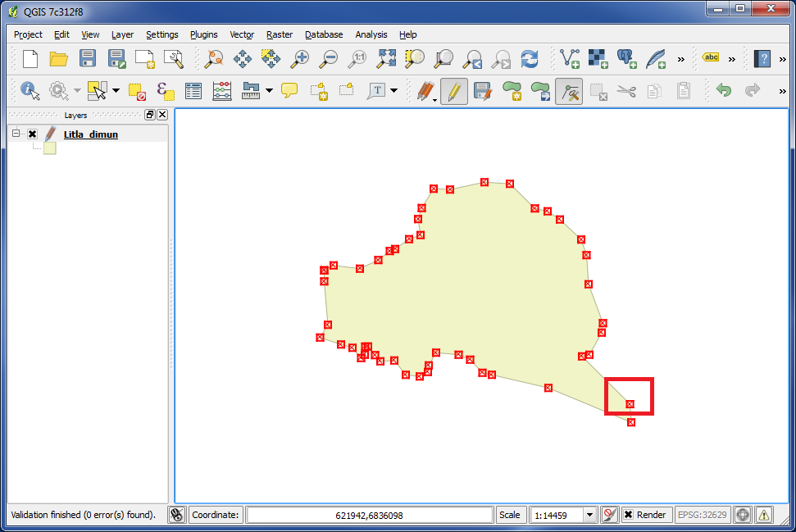796x532 pixels.
Task: Click the EPSG:32629 CRS button
Action: [702, 515]
